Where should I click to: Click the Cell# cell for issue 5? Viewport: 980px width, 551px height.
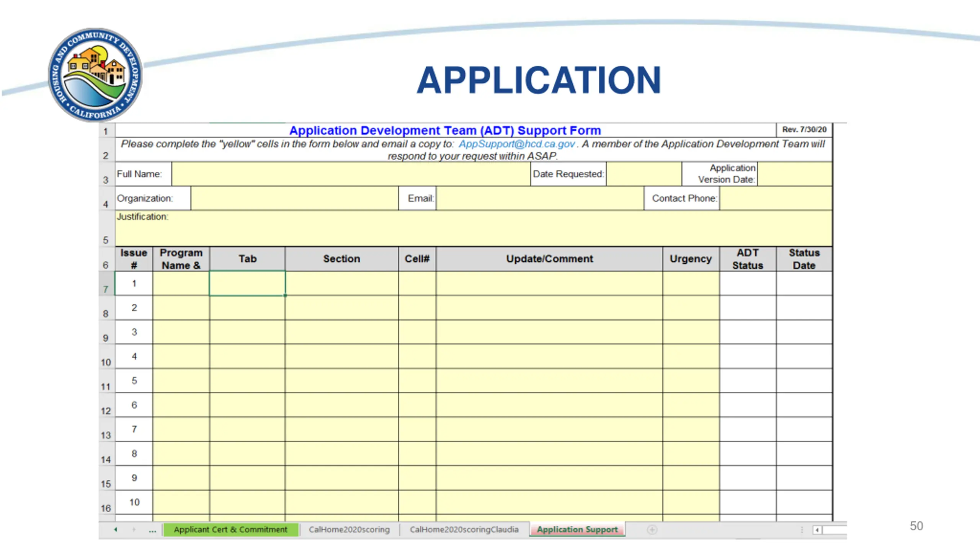(x=417, y=381)
